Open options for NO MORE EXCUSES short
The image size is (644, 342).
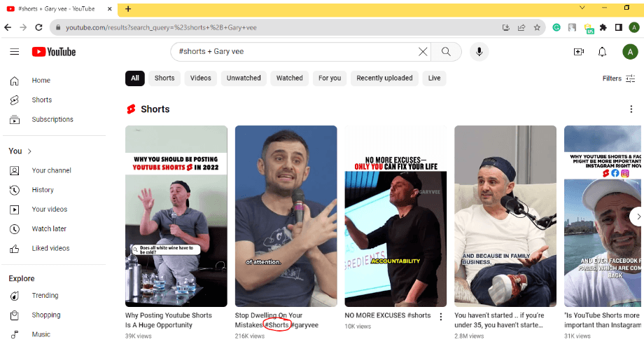441,317
